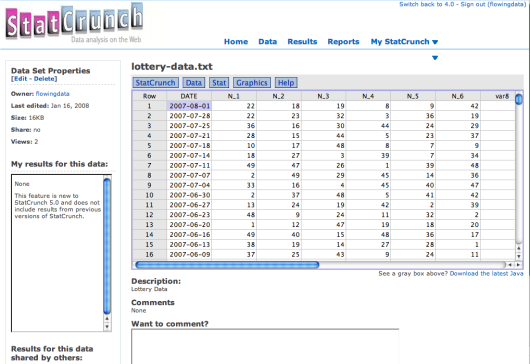Open the Data navigation link
530x364 pixels.
(267, 42)
